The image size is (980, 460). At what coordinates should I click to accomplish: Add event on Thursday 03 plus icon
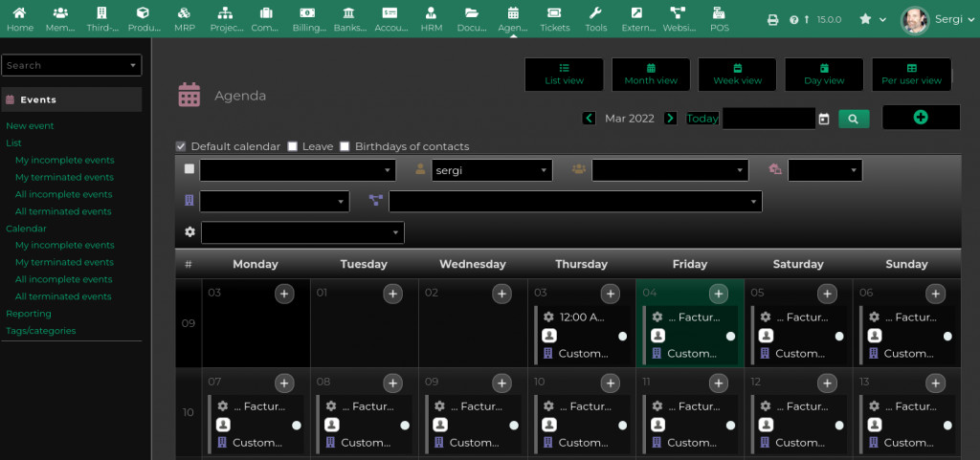(610, 294)
